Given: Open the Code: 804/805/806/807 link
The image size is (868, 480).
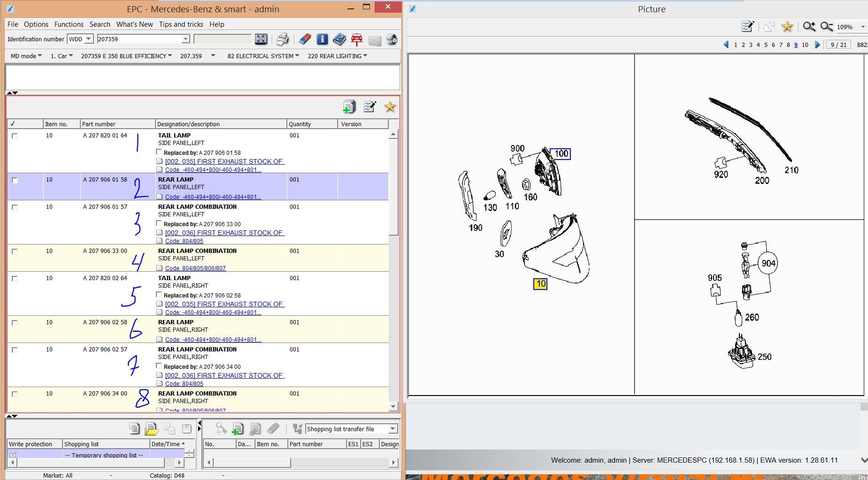Looking at the screenshot, I should (195, 268).
